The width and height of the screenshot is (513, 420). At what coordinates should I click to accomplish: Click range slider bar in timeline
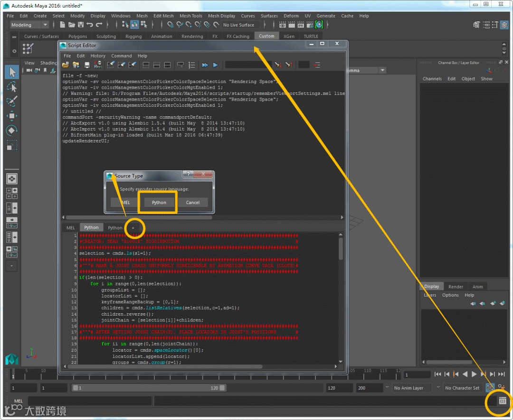[149, 388]
